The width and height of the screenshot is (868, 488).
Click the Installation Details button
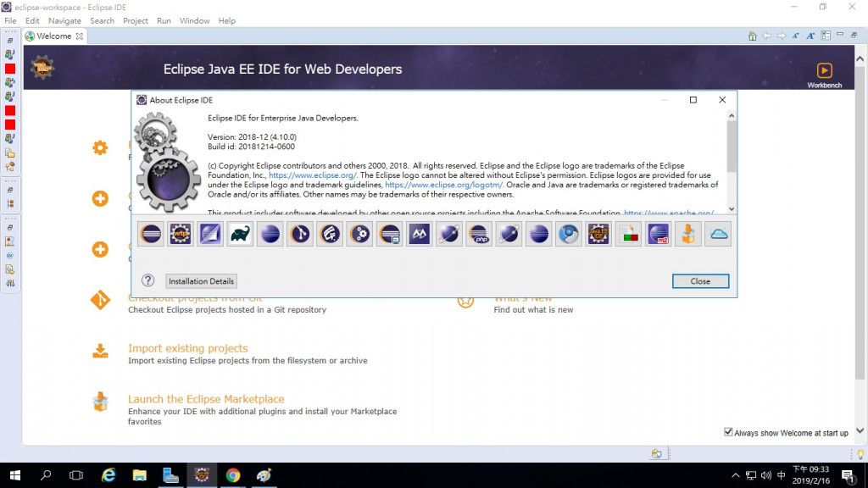pyautogui.click(x=201, y=281)
